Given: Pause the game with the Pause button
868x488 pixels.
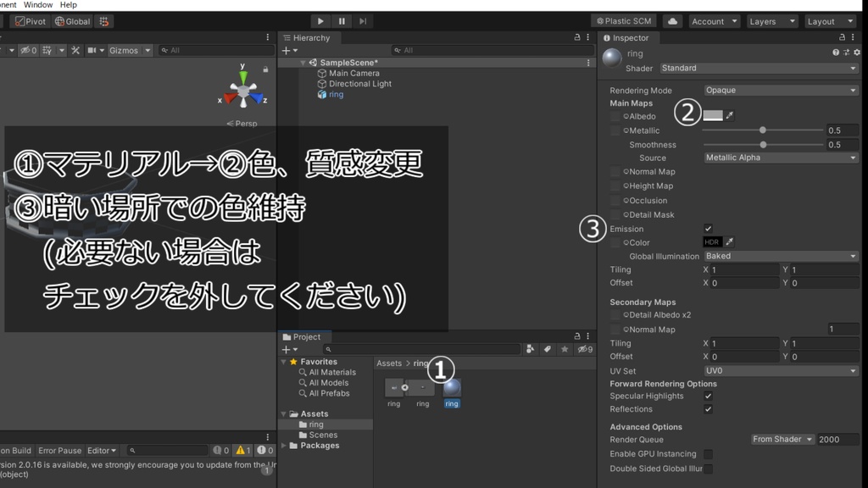Looking at the screenshot, I should 342,21.
